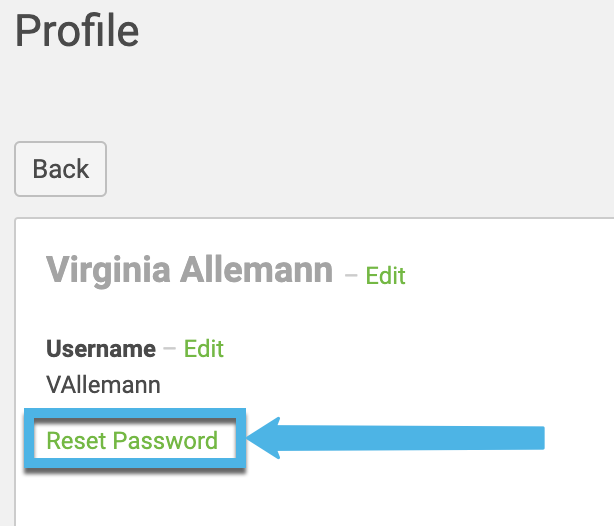Click the dash after the Username label
This screenshot has height=526, width=614.
(x=169, y=348)
